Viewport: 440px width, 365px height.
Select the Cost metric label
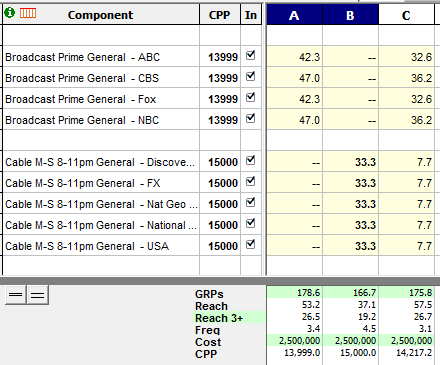tap(208, 342)
